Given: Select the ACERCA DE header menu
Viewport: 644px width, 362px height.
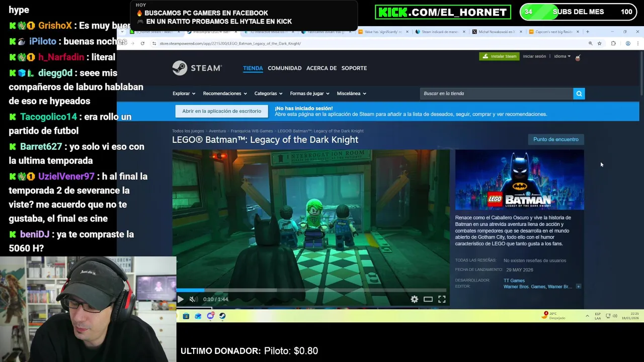Looking at the screenshot, I should point(321,68).
